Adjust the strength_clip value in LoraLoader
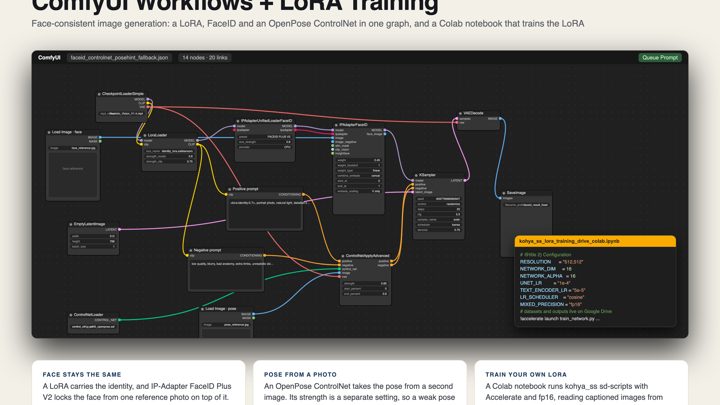The height and width of the screenshot is (405, 720). pyautogui.click(x=169, y=162)
